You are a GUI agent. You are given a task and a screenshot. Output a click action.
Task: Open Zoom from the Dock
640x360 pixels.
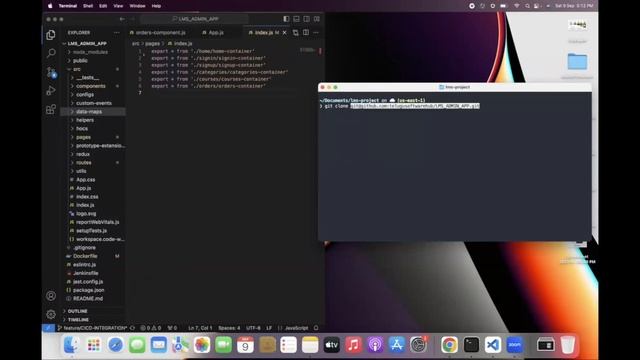tap(514, 345)
